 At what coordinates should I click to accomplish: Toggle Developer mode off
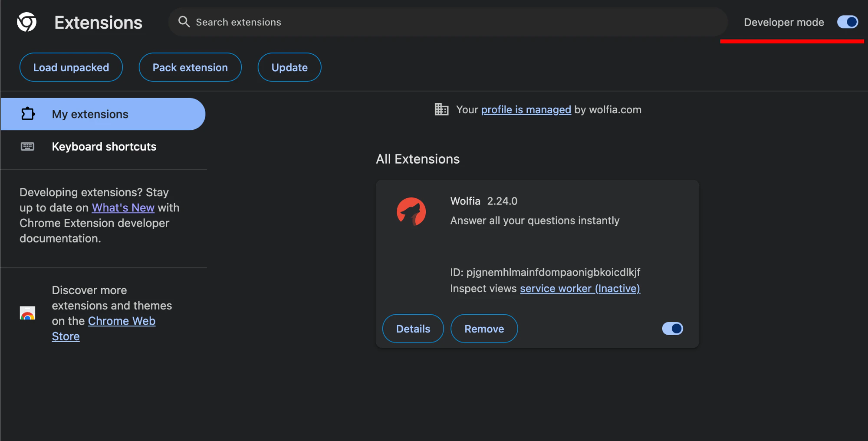[x=848, y=22]
